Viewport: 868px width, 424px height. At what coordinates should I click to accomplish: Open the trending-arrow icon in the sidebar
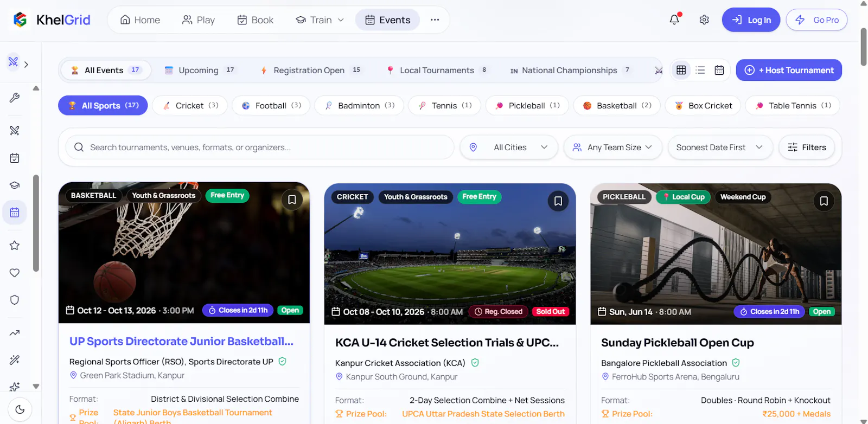[x=15, y=333]
